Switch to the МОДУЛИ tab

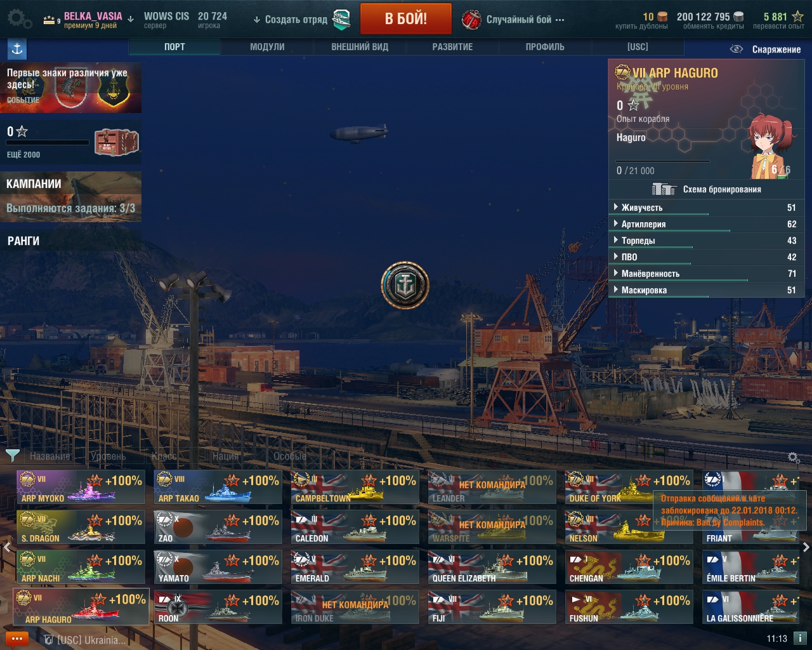[x=267, y=47]
